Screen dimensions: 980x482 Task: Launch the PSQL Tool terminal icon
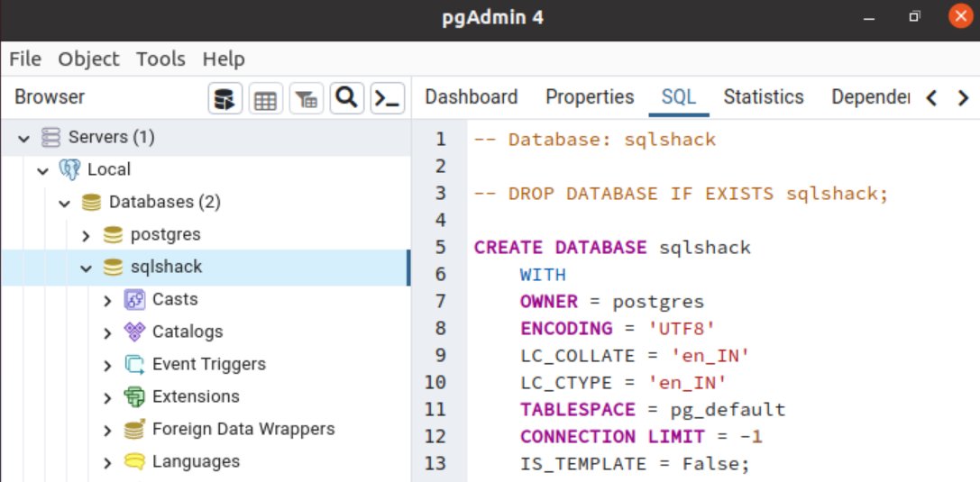(x=388, y=98)
